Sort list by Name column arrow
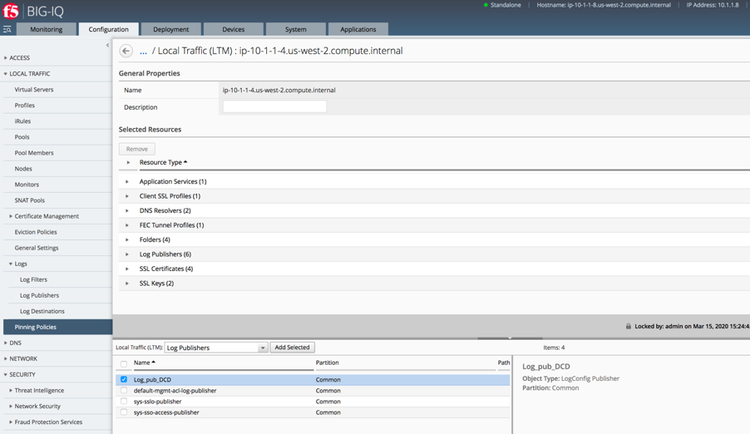This screenshot has height=434, width=750. (153, 362)
